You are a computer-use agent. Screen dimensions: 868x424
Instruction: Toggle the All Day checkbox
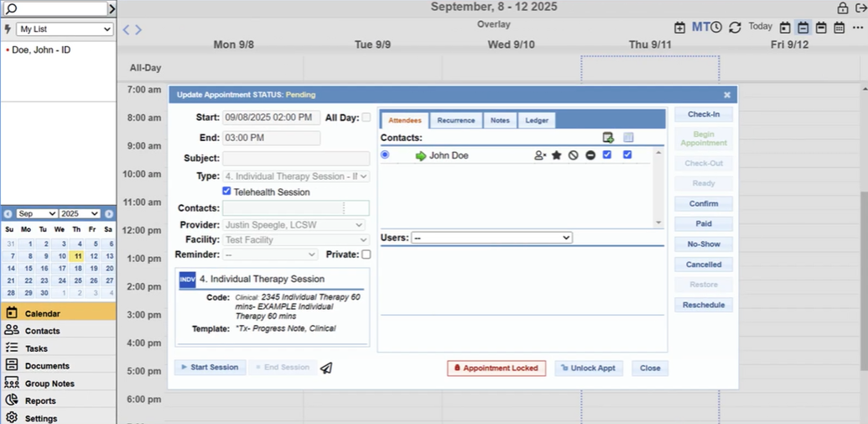tap(366, 118)
